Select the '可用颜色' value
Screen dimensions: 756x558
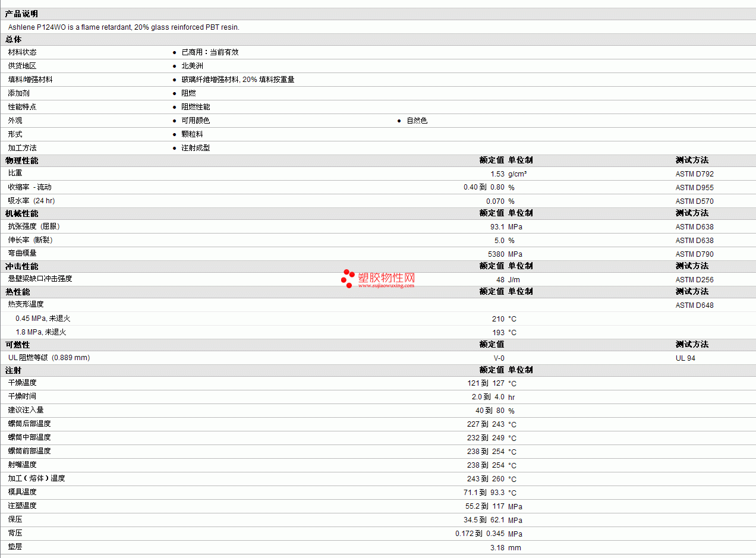click(196, 121)
